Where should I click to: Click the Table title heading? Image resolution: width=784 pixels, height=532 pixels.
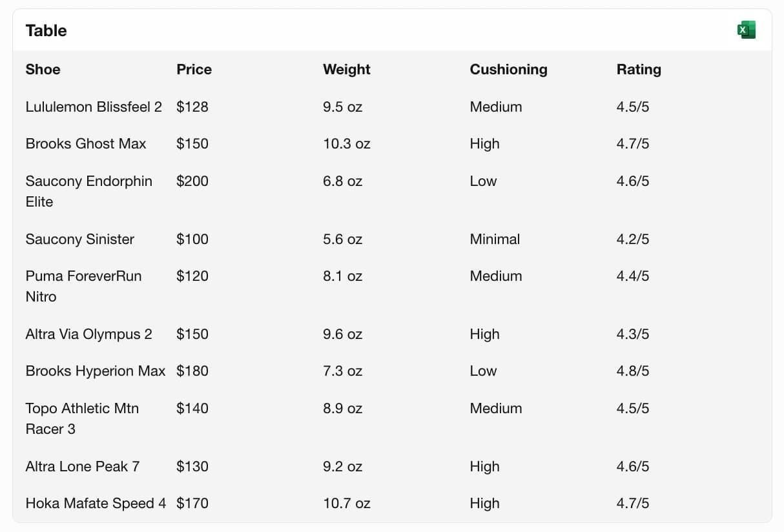click(46, 30)
